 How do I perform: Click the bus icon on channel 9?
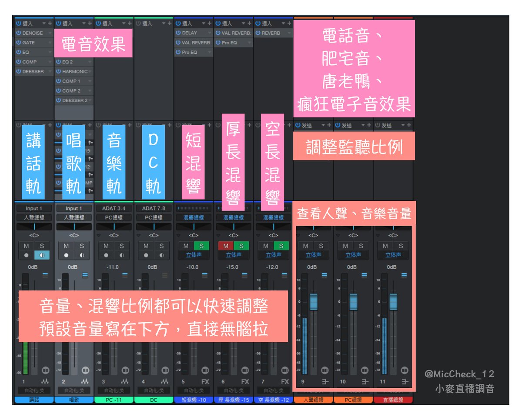pyautogui.click(x=325, y=381)
